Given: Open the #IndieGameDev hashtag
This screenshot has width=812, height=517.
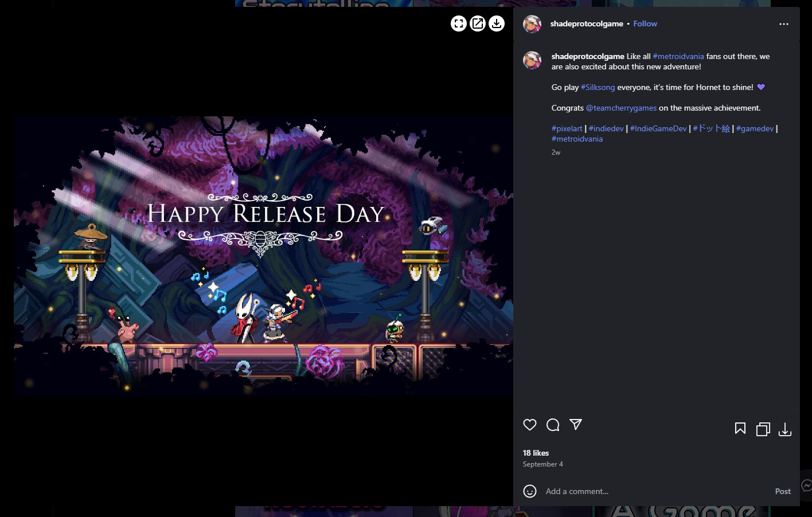Looking at the screenshot, I should [658, 128].
